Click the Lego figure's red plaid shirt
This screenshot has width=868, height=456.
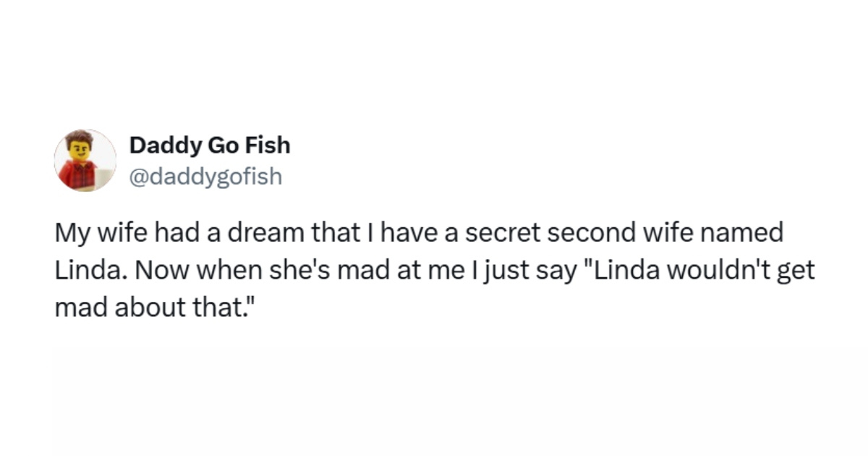(78, 176)
